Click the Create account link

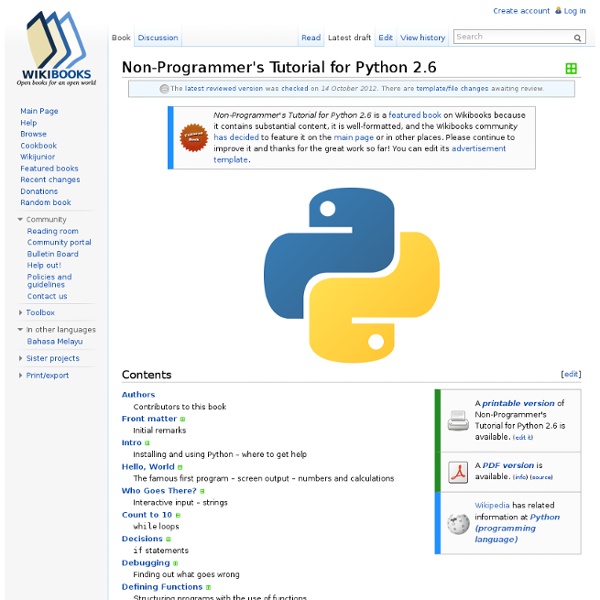pyautogui.click(x=521, y=11)
